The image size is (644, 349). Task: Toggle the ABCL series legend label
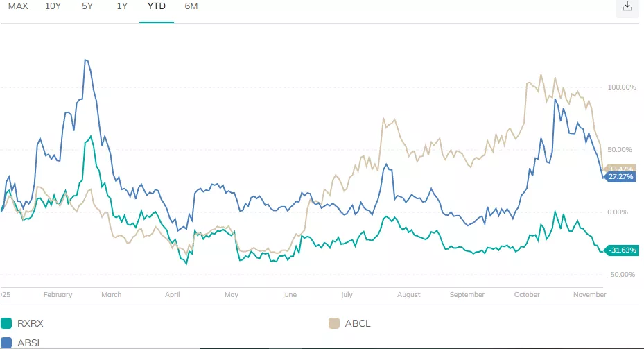pyautogui.click(x=356, y=323)
